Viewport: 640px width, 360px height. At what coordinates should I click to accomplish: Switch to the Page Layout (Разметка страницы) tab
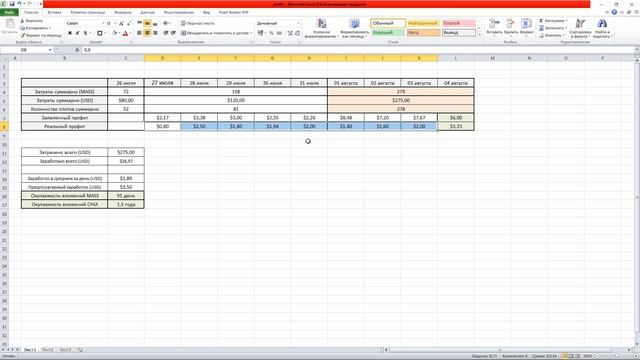click(x=88, y=13)
